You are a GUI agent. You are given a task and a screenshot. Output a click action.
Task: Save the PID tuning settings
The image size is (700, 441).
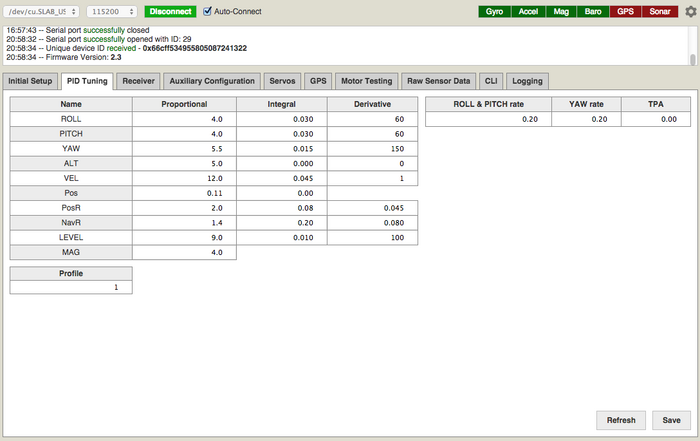tap(671, 420)
